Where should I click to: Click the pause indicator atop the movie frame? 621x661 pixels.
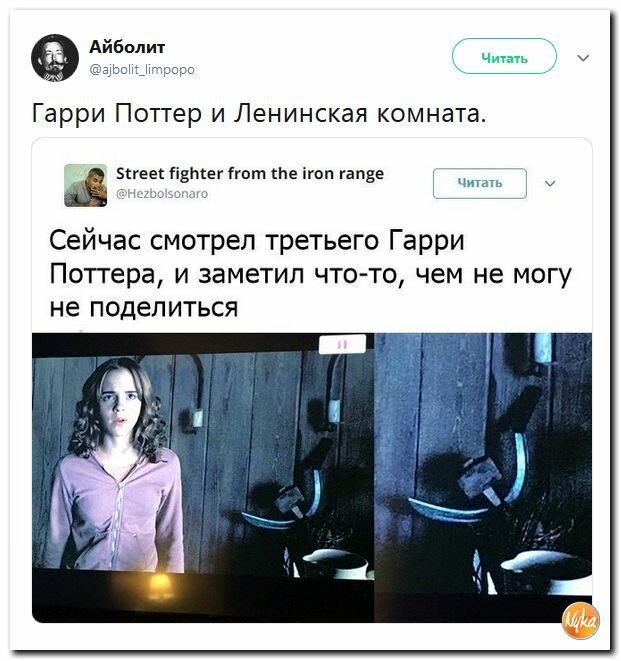point(342,344)
